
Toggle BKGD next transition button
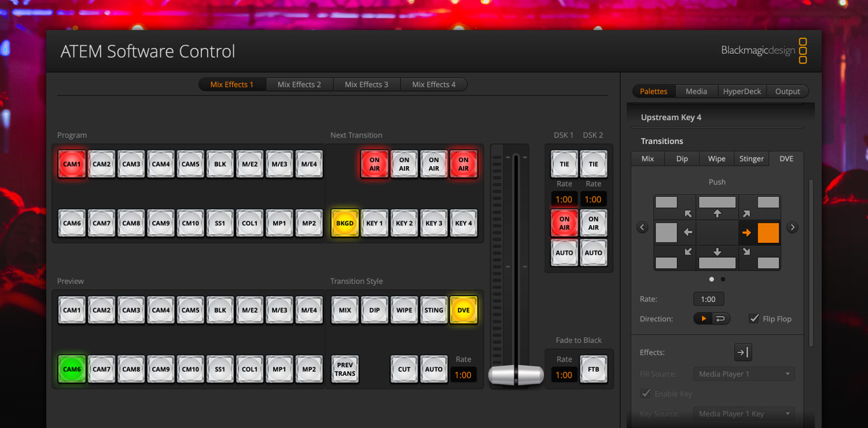tap(345, 223)
